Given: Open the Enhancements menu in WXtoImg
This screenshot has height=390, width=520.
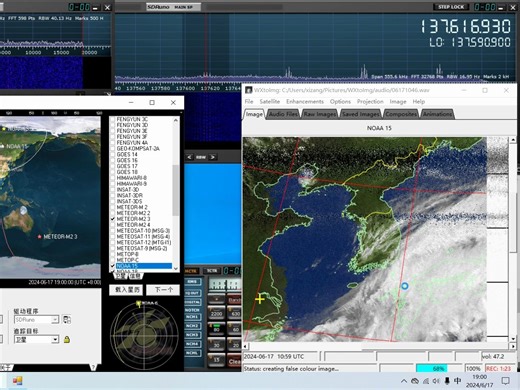Looking at the screenshot, I should [305, 101].
